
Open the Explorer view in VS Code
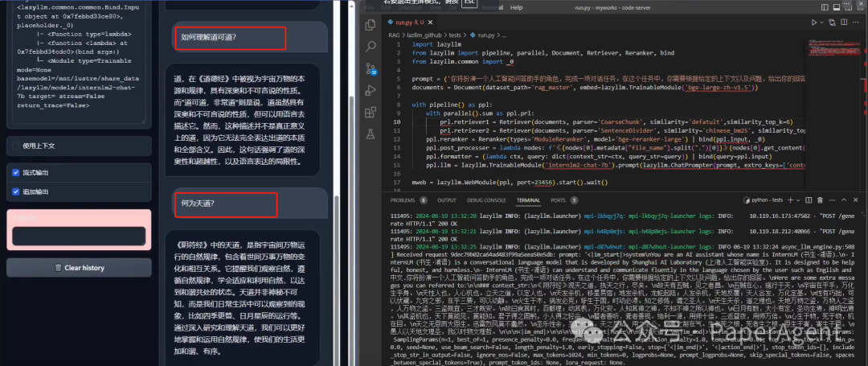click(x=371, y=24)
